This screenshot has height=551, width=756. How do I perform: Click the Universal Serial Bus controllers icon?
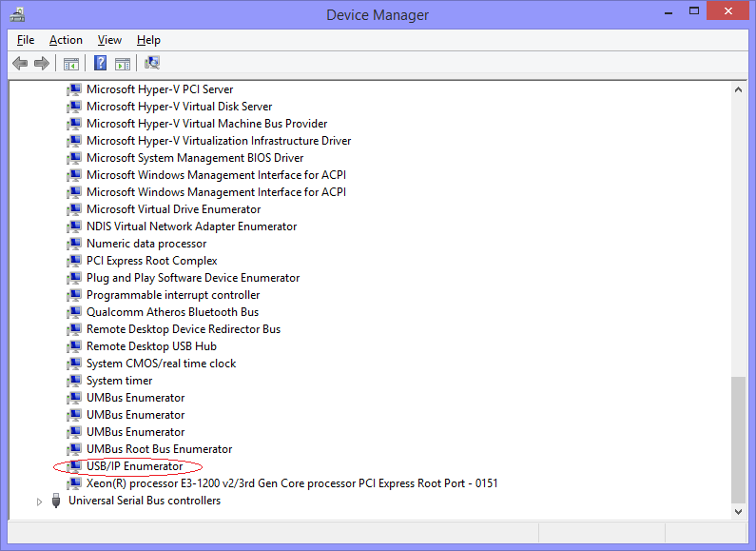(x=56, y=501)
